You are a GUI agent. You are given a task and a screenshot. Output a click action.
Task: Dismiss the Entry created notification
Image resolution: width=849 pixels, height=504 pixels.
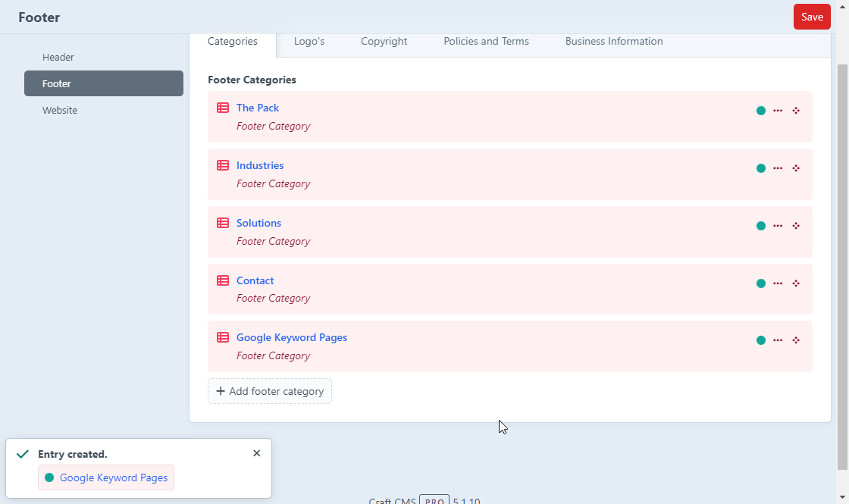click(x=256, y=453)
